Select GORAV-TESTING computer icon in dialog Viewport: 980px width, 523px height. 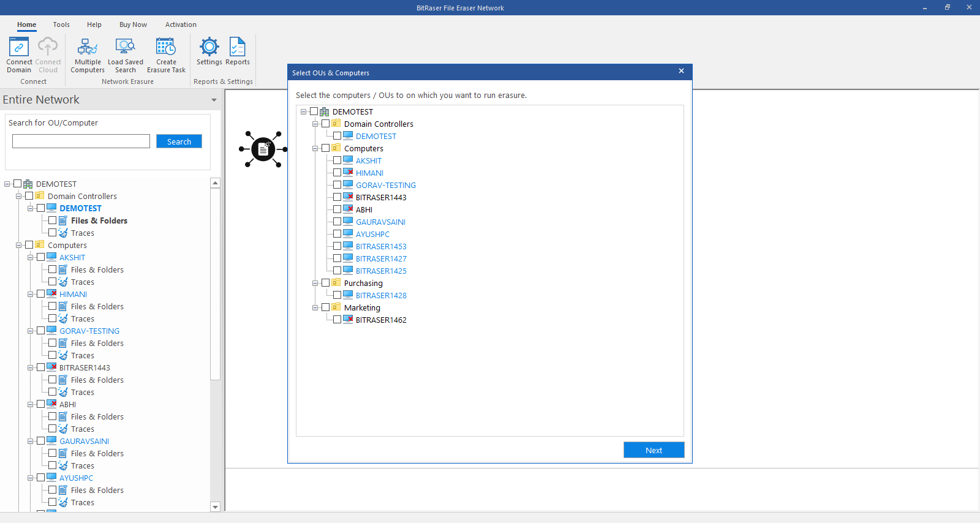point(348,184)
